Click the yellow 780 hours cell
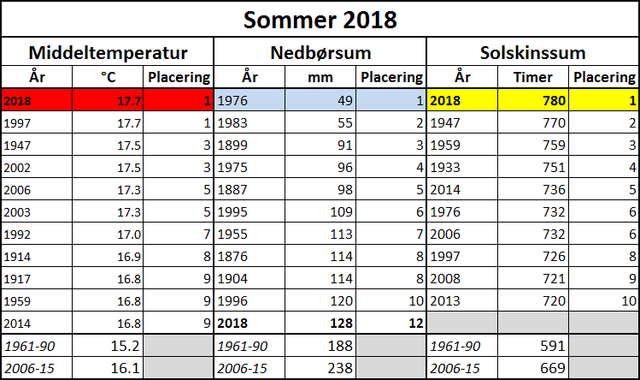The width and height of the screenshot is (640, 380). 533,100
